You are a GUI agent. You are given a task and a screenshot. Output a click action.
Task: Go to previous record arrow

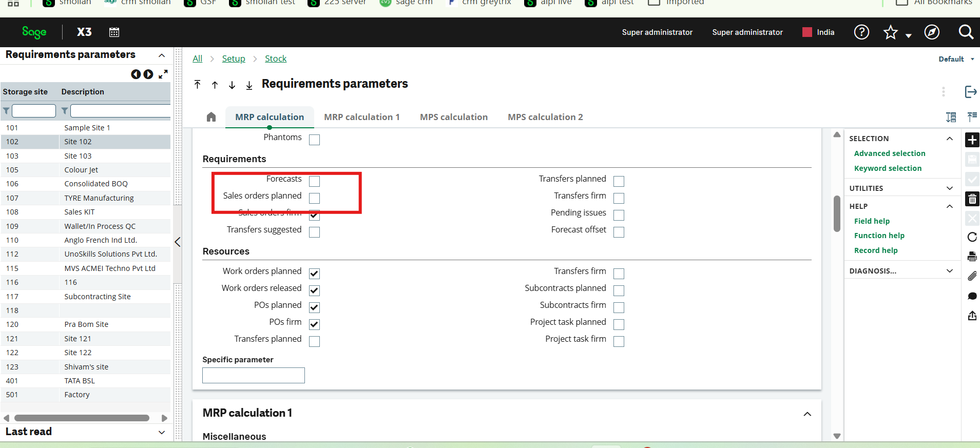[215, 85]
